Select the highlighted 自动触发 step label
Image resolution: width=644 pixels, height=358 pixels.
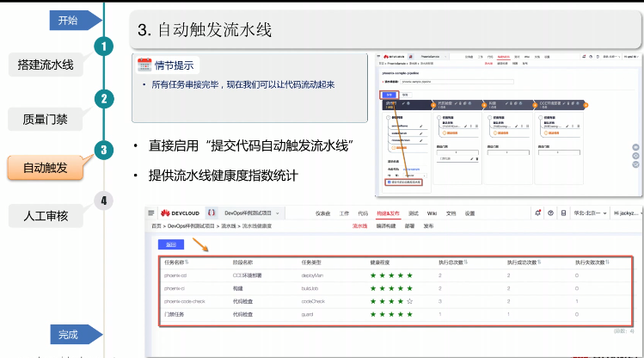(46, 168)
